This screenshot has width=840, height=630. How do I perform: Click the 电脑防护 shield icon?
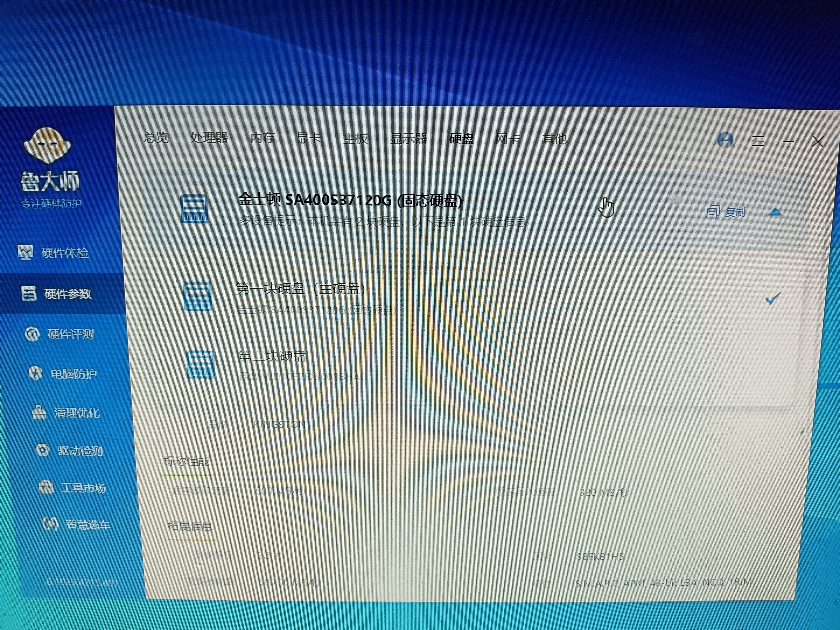tap(35, 373)
